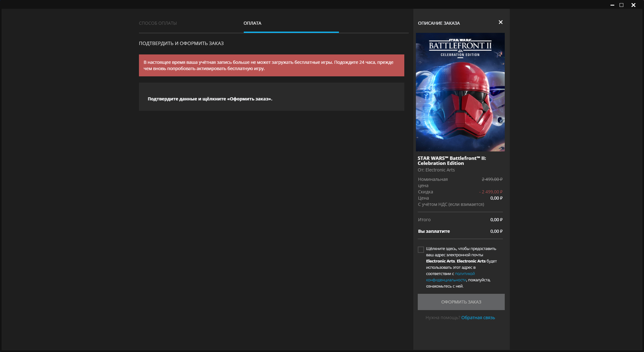Open the политикой конфиденциальности link
644x352 pixels.
(450, 277)
